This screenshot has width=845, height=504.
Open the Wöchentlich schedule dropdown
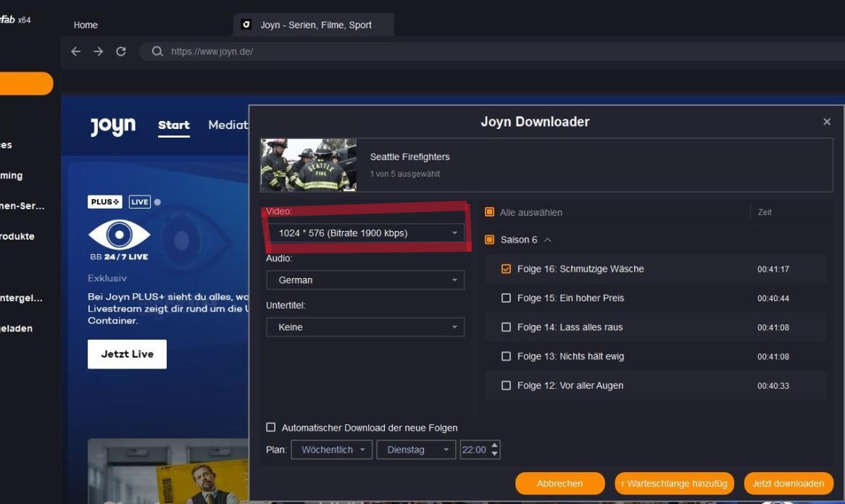(x=331, y=450)
